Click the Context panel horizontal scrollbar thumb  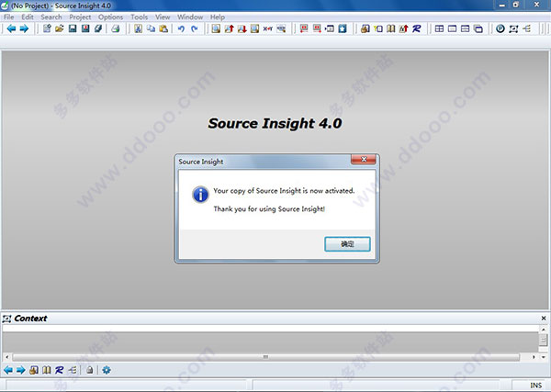coord(266,357)
